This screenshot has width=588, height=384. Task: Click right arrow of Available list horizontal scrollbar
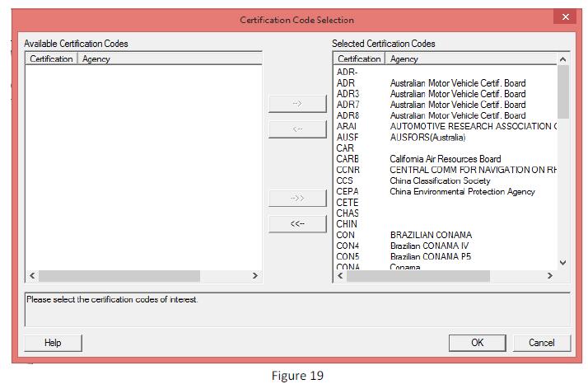(255, 276)
